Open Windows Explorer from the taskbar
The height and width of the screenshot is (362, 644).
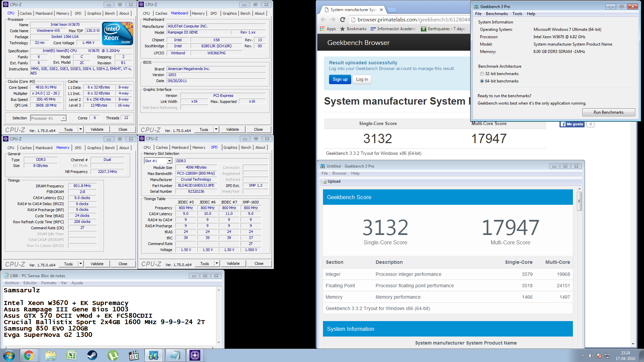coord(51,355)
